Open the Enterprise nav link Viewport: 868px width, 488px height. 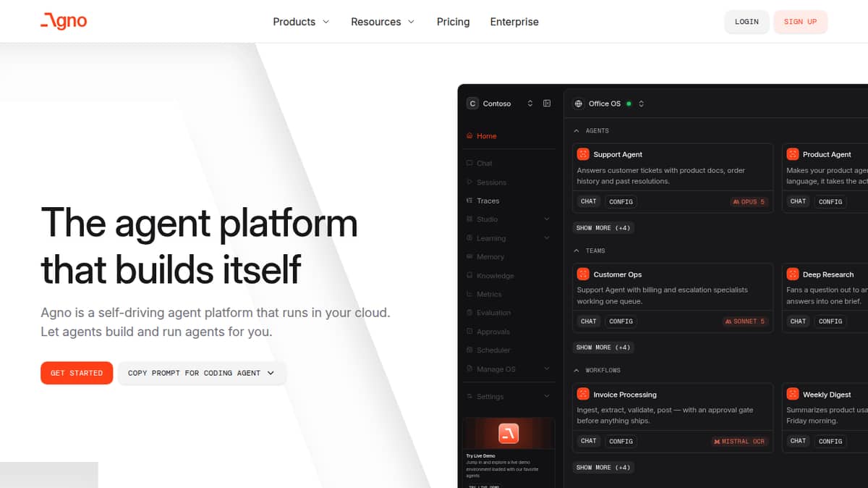tap(514, 22)
